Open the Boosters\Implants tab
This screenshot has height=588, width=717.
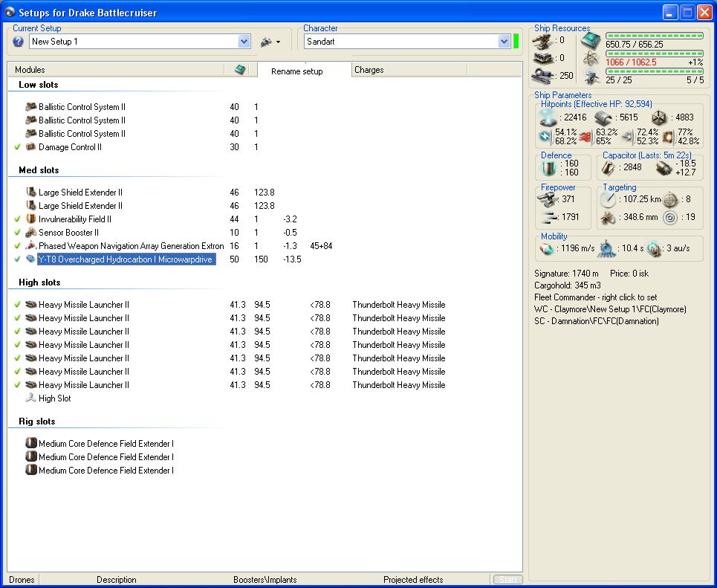[x=265, y=580]
